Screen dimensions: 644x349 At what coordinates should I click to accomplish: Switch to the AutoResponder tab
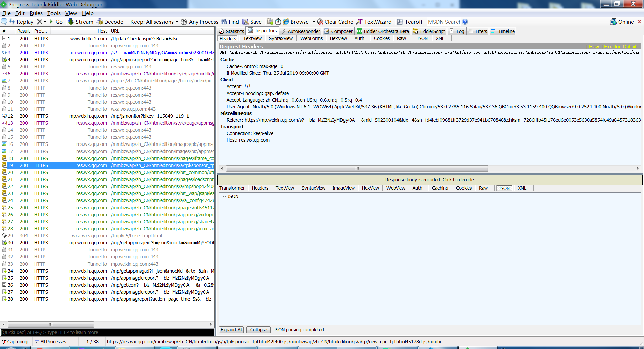point(301,31)
